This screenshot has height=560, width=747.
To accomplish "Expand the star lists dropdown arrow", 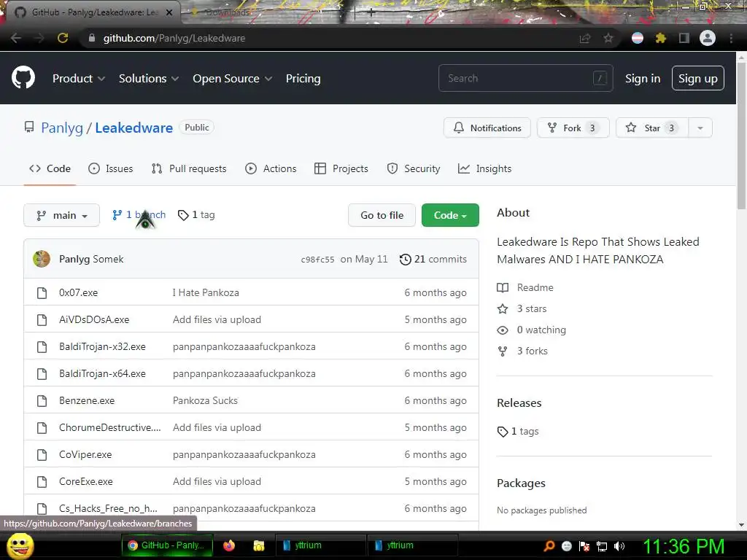I will pyautogui.click(x=700, y=128).
